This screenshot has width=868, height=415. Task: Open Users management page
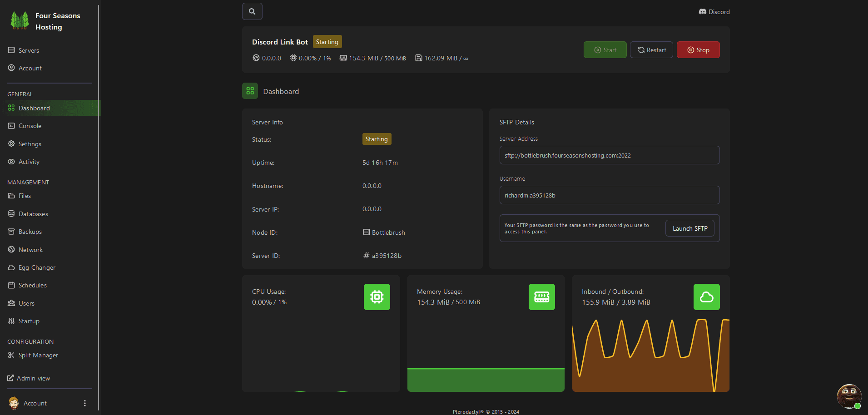(50, 303)
